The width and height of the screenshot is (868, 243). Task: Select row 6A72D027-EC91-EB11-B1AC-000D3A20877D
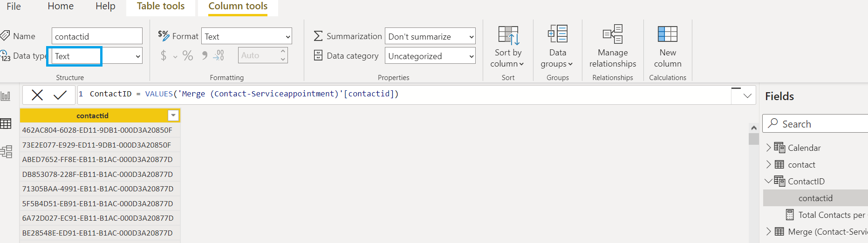point(100,218)
